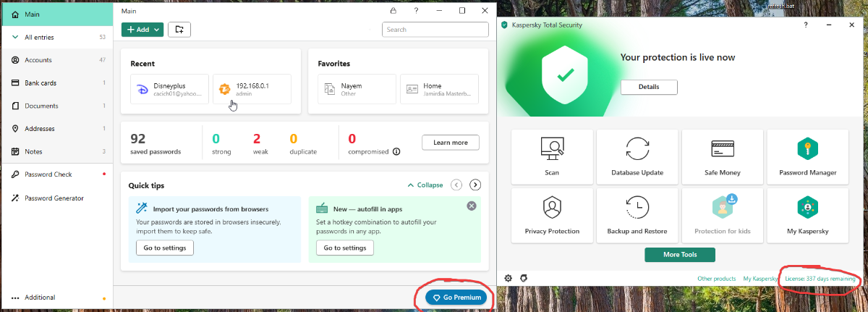Viewport: 868px width, 312px height.
Task: Open the Nayem favorite entry
Action: [357, 89]
